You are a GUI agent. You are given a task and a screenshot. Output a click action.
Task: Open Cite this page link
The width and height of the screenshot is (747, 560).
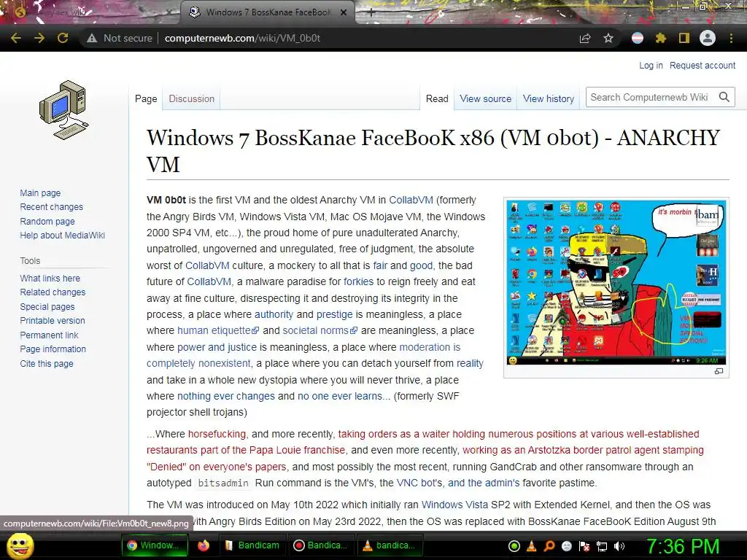[47, 363]
